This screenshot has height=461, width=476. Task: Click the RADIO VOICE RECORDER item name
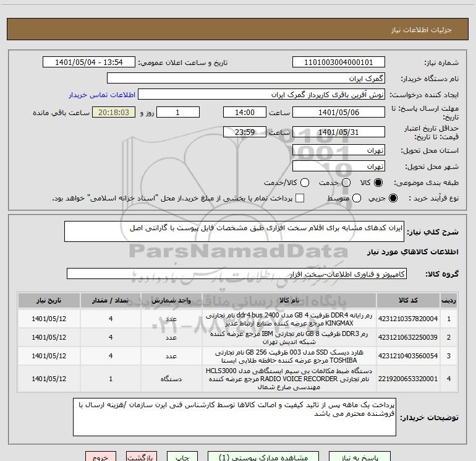(289, 379)
